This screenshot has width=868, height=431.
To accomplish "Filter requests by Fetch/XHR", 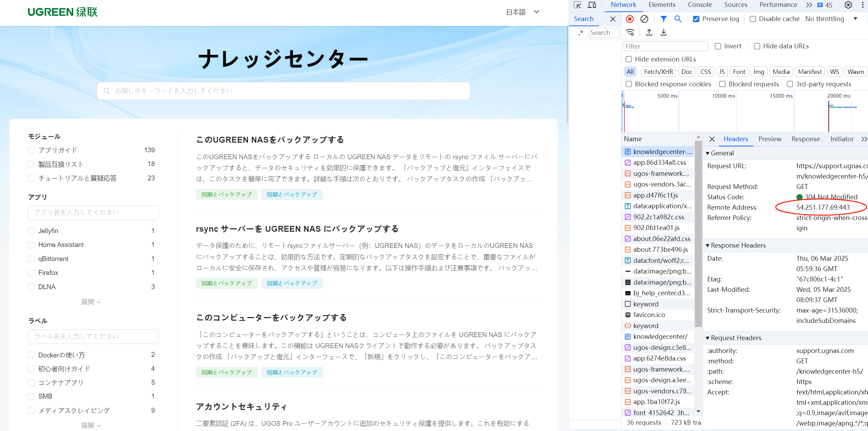I will click(x=658, y=72).
